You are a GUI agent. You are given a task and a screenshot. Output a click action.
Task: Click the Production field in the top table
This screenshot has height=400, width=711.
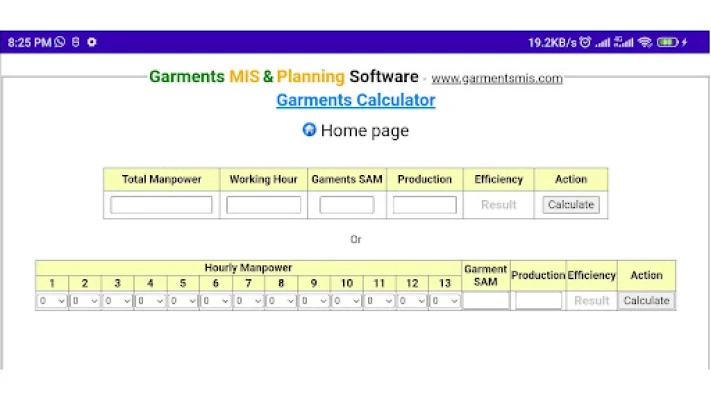424,205
